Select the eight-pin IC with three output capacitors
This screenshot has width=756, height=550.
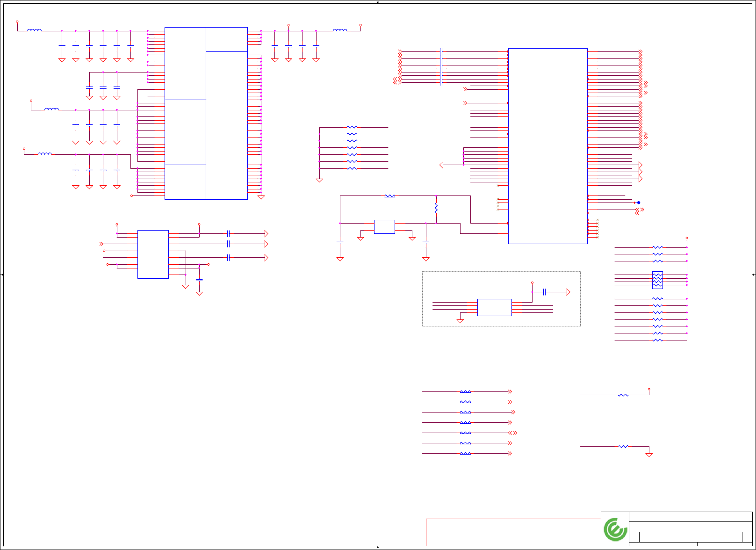click(x=153, y=254)
